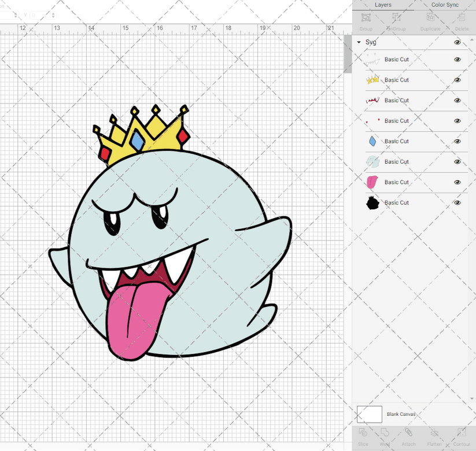Hide the pink tongue layer
This screenshot has width=476, height=451.
(457, 182)
